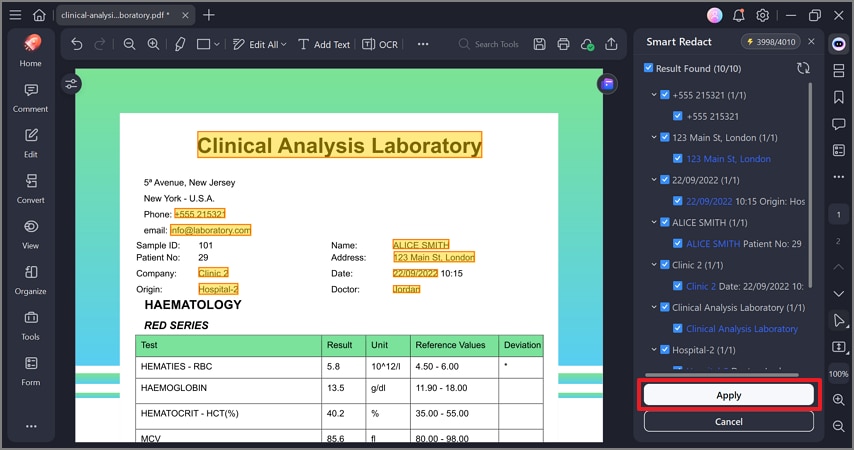854x450 pixels.
Task: Open the page settings sliders icon
Action: (71, 84)
